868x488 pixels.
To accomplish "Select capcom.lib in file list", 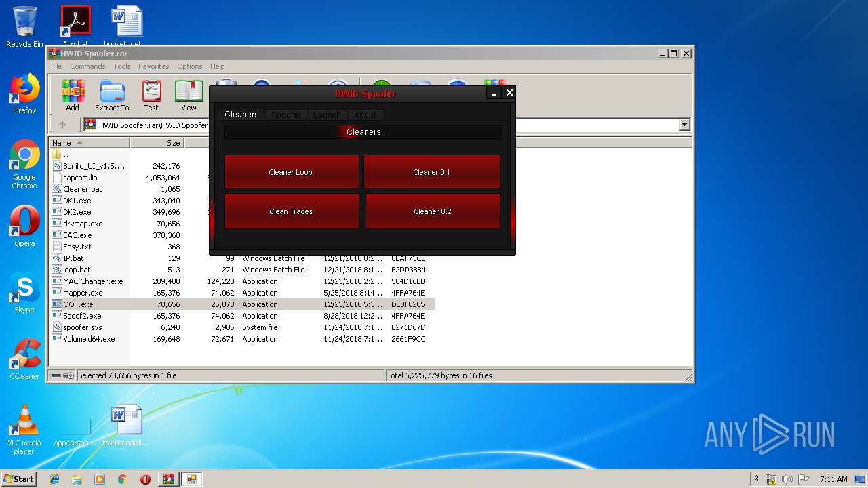I will point(80,178).
